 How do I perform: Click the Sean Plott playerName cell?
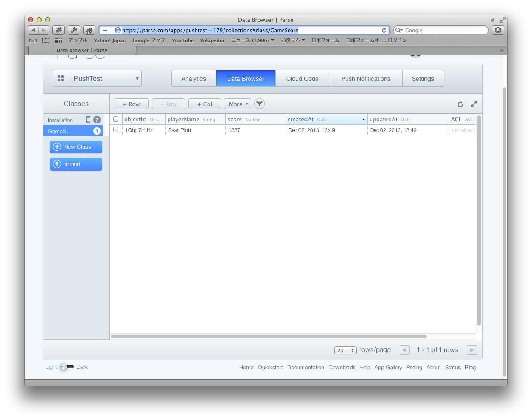pos(195,130)
